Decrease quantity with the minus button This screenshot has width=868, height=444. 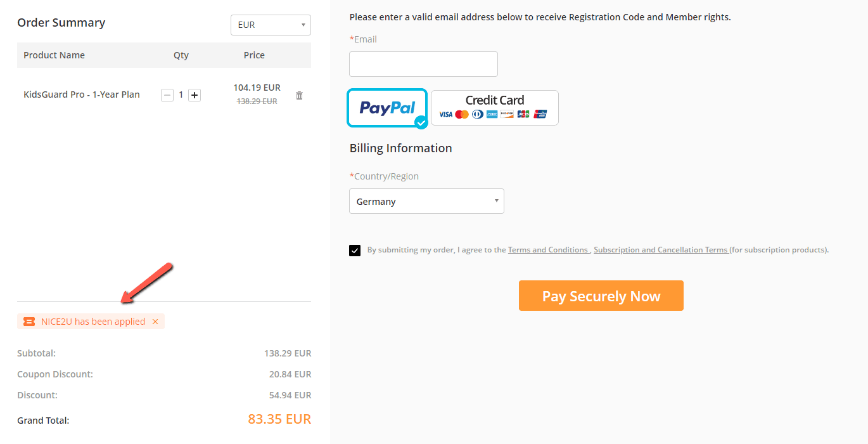click(167, 95)
